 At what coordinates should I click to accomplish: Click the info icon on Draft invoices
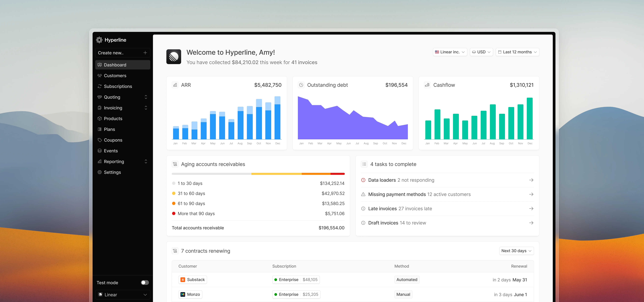pos(363,223)
